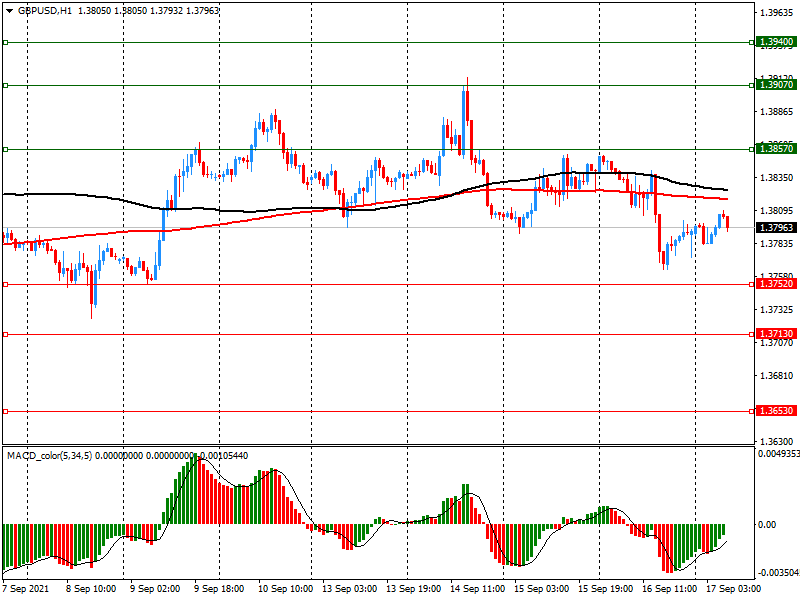
Task: Click the 1.36300 price scale value
Action: tap(777, 441)
